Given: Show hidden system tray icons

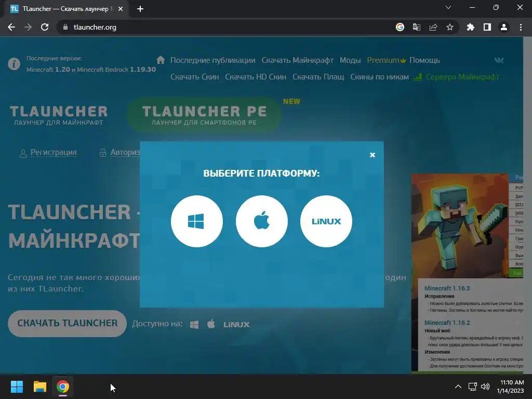Looking at the screenshot, I should pos(458,387).
